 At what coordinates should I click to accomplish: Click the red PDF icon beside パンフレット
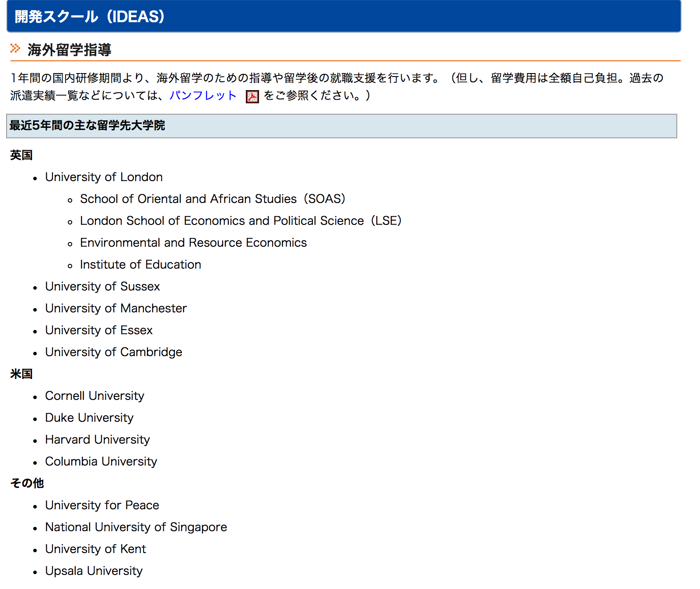pyautogui.click(x=252, y=96)
